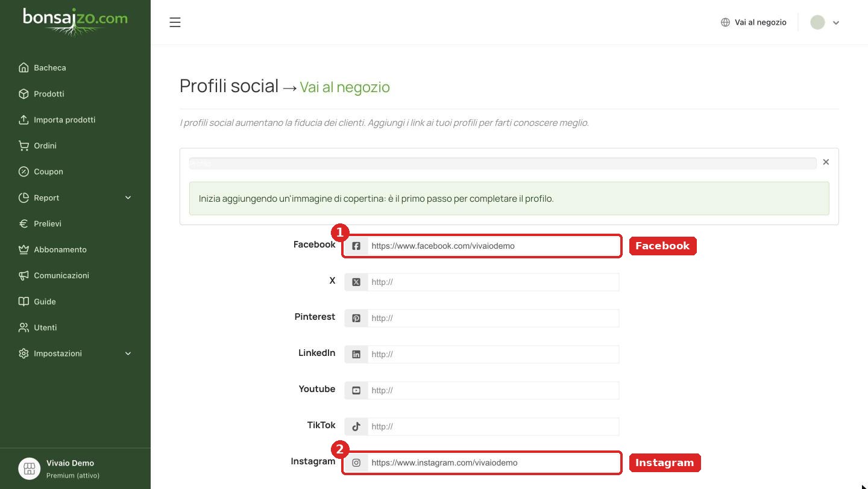Click the X logo icon
The height and width of the screenshot is (489, 868).
[x=356, y=282]
